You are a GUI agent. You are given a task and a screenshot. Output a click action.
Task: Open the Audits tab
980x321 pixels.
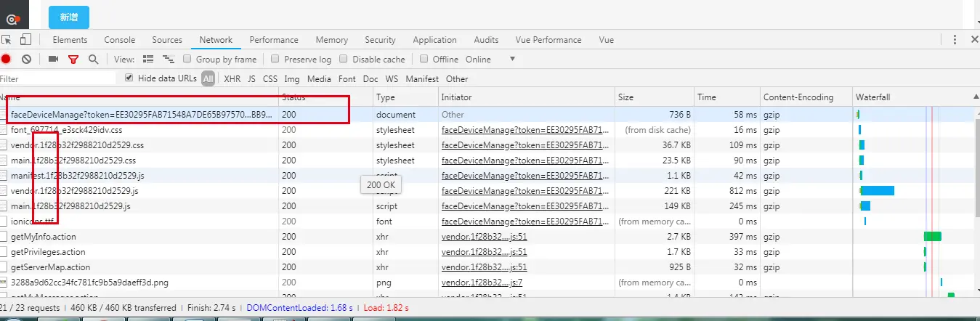486,40
